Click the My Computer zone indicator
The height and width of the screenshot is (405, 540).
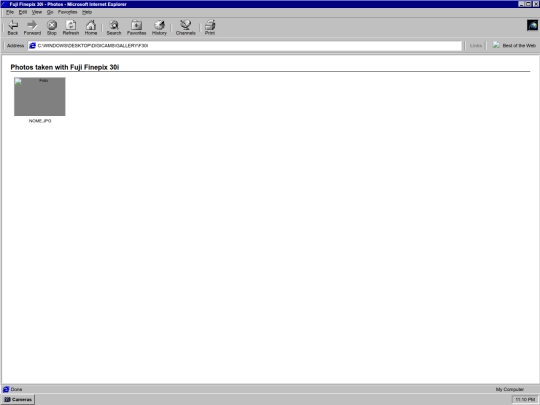[x=510, y=390]
